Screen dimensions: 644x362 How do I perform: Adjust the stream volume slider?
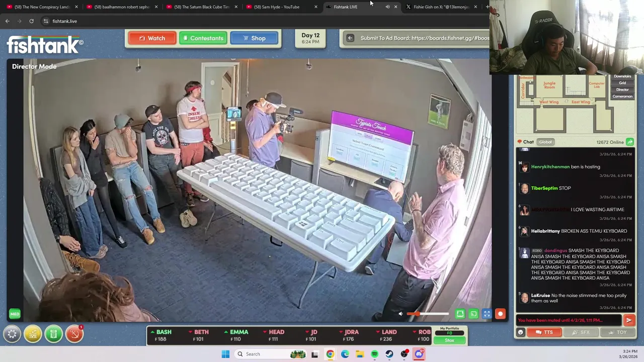428,314
